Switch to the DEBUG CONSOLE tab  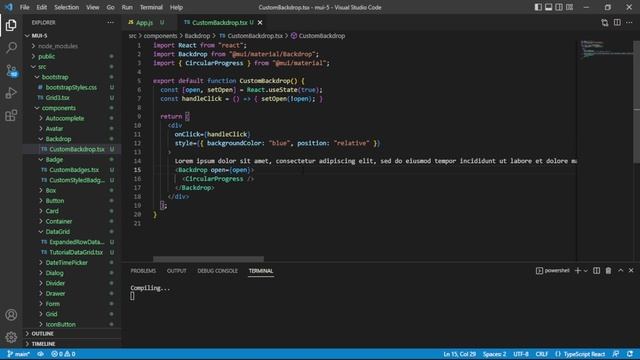point(217,271)
